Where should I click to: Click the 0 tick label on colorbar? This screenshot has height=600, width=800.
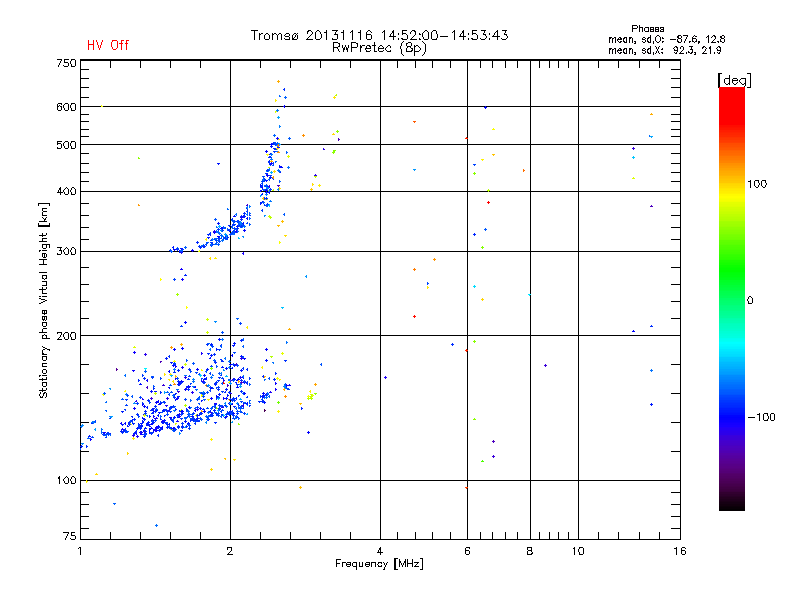[752, 300]
